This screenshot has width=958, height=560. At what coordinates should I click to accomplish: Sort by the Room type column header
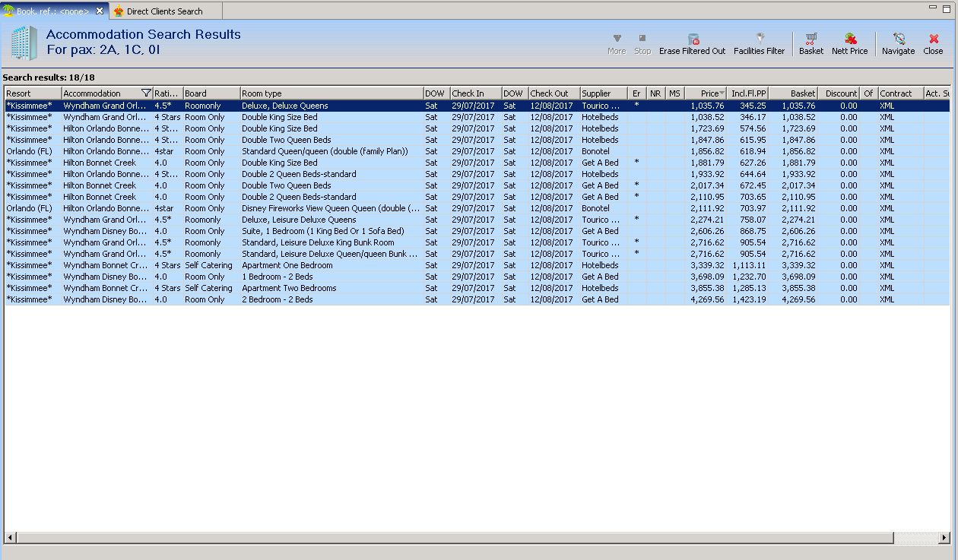(x=331, y=93)
